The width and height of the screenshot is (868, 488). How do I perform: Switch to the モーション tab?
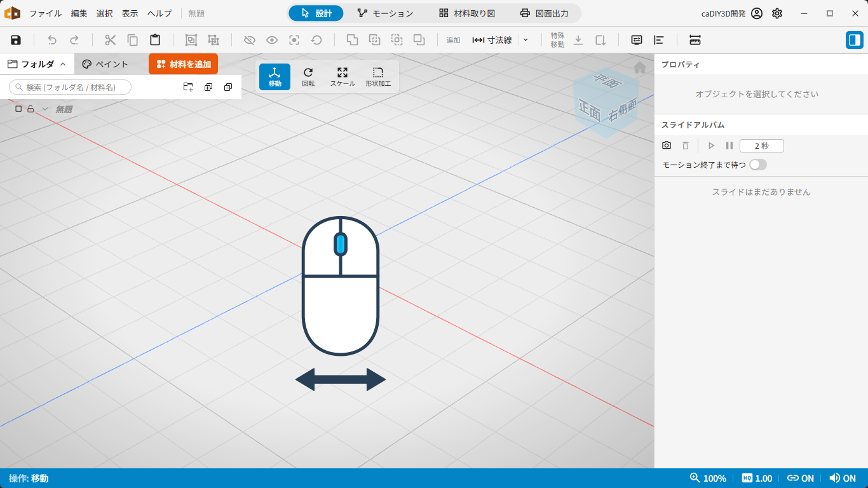(385, 13)
